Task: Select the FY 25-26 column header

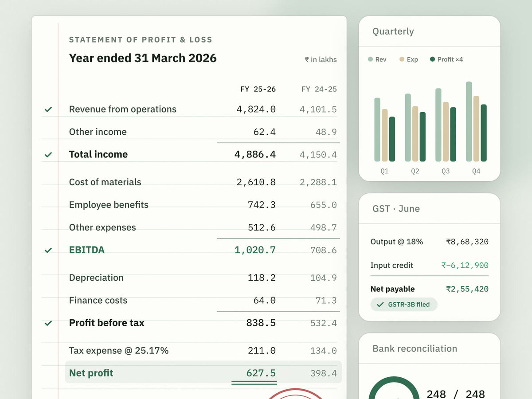Action: (x=258, y=89)
